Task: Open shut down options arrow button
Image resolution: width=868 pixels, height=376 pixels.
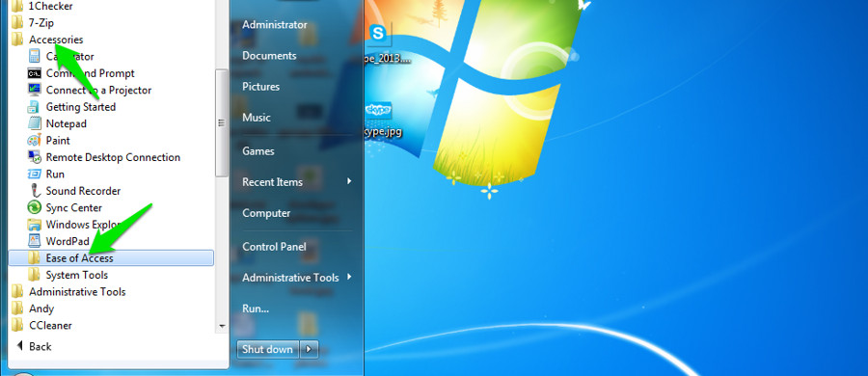Action: click(309, 349)
